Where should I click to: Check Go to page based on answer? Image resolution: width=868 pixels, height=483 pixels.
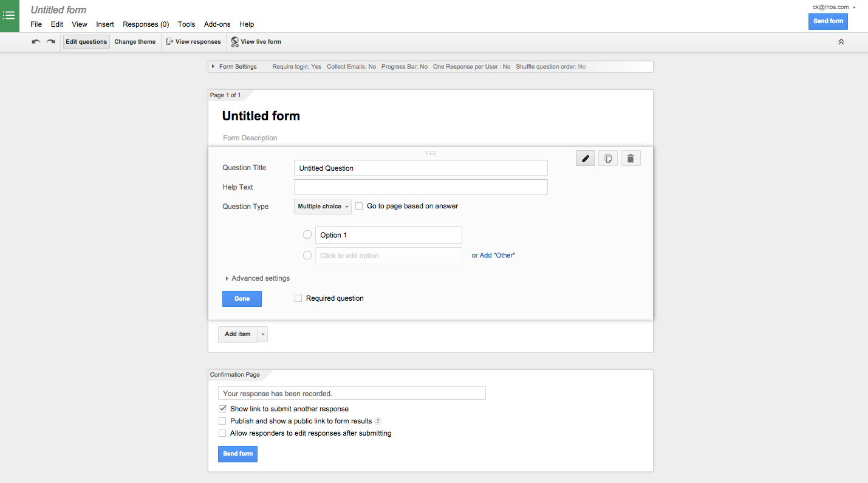pos(359,206)
